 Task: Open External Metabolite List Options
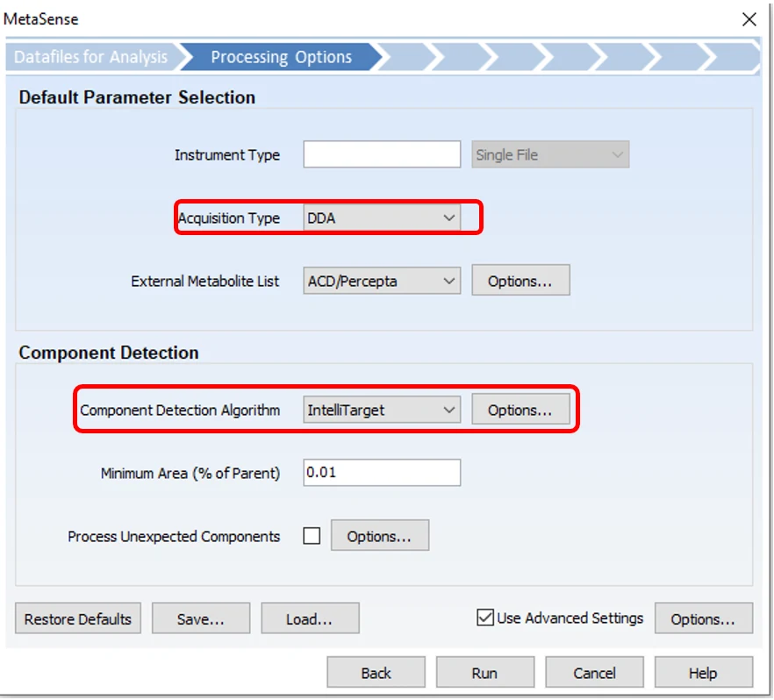(520, 281)
